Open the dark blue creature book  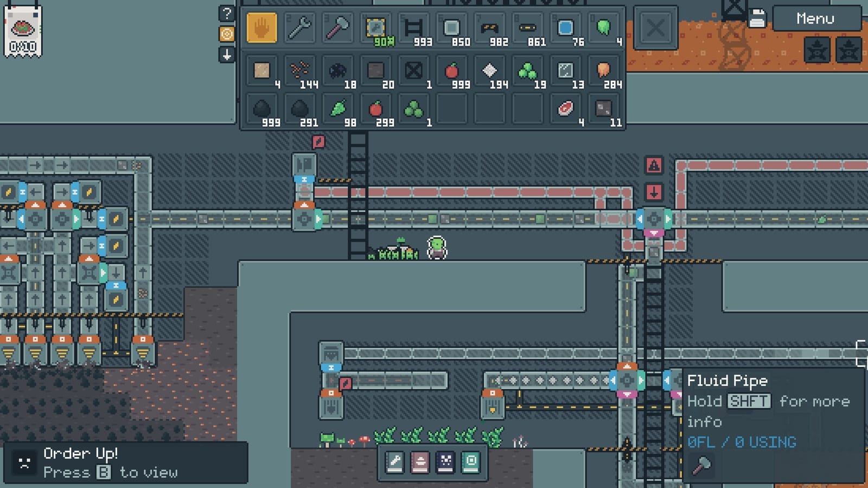[x=445, y=462]
